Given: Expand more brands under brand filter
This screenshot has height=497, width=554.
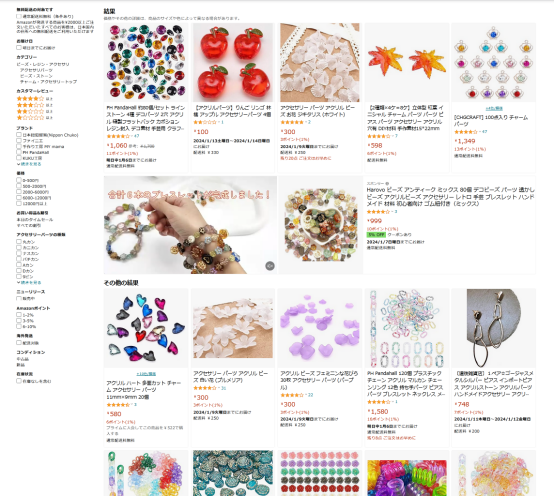Looking at the screenshot, I should click(29, 164).
